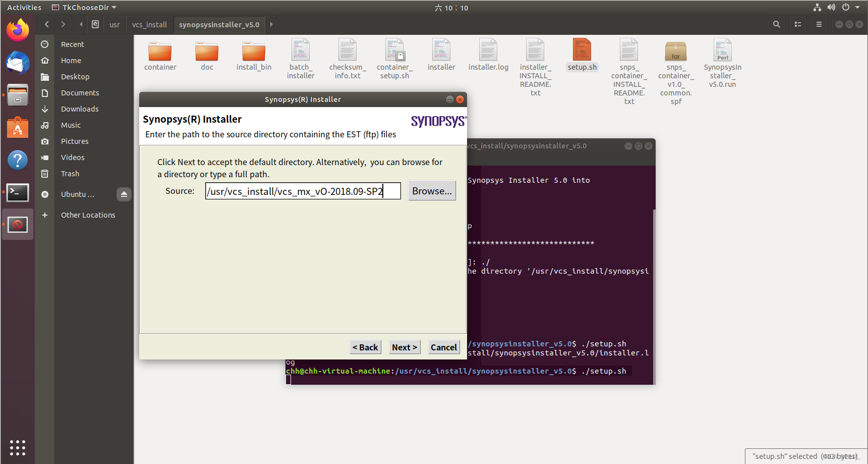Click the Browse... button
The height and width of the screenshot is (464, 868).
pos(432,191)
